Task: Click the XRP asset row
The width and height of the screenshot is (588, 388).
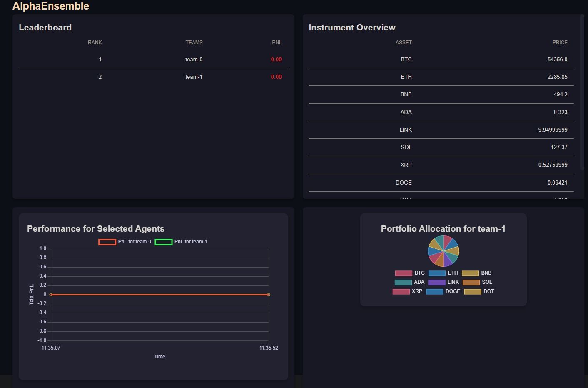Action: [441, 165]
